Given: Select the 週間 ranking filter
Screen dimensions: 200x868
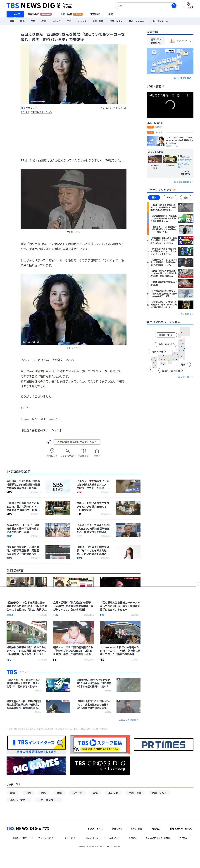Looking at the screenshot, I should coord(186,197).
